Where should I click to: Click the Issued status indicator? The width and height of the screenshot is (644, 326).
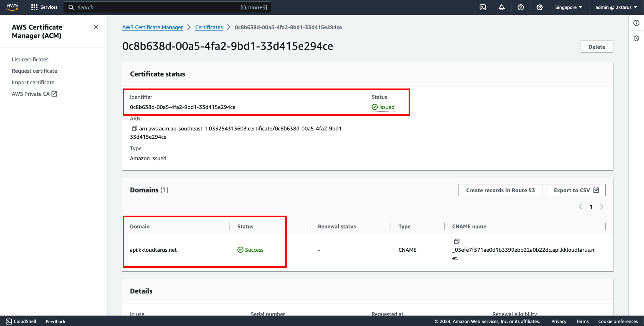pos(383,107)
